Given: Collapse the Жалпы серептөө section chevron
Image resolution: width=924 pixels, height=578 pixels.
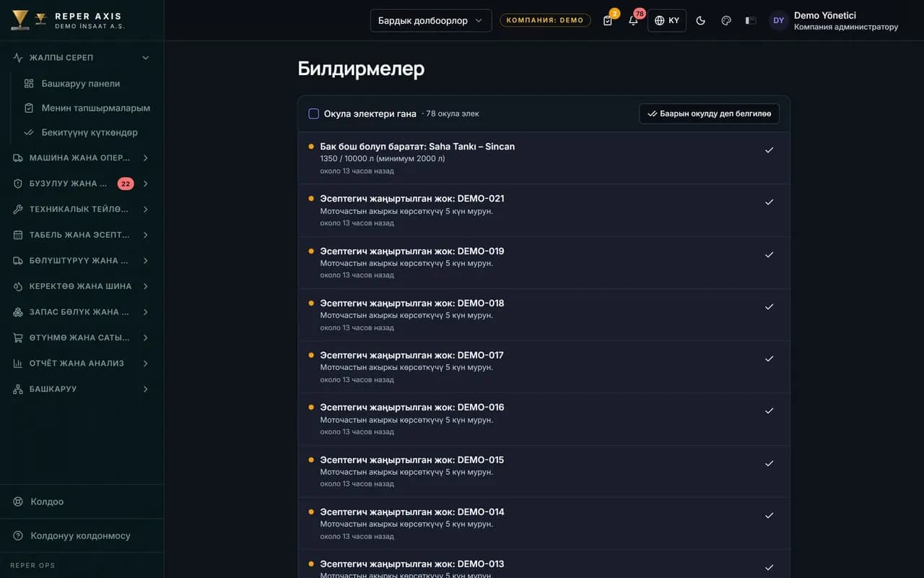Looking at the screenshot, I should pyautogui.click(x=146, y=58).
